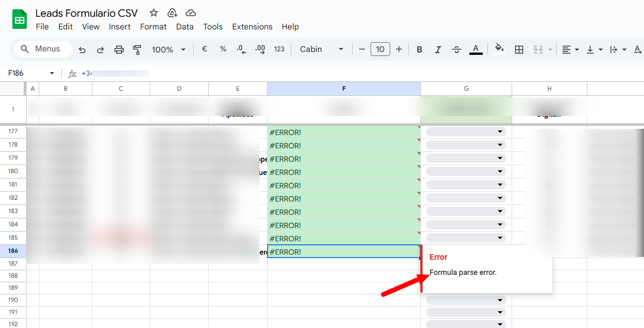Activate the paint format tool
Viewport: 644px width, 328px height.
[137, 50]
